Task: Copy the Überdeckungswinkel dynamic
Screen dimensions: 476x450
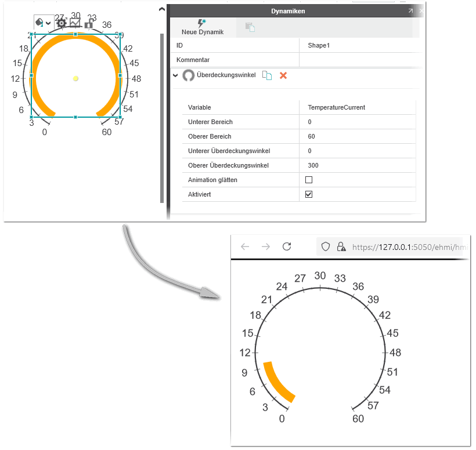Action: [x=266, y=75]
